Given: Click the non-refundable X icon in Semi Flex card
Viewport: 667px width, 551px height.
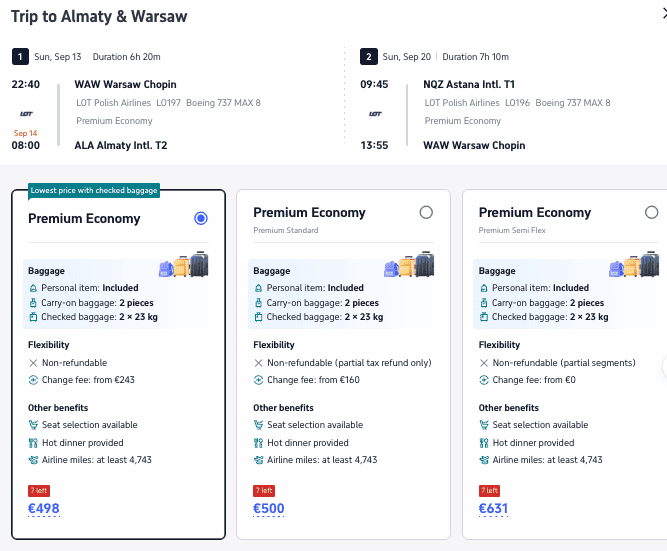Looking at the screenshot, I should pos(484,363).
